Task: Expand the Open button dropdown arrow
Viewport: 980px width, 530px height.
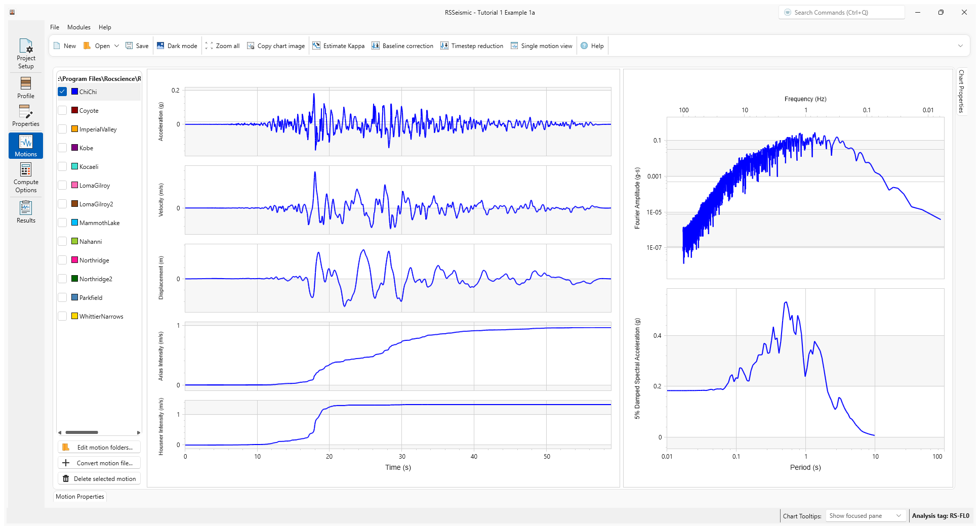Action: point(116,46)
